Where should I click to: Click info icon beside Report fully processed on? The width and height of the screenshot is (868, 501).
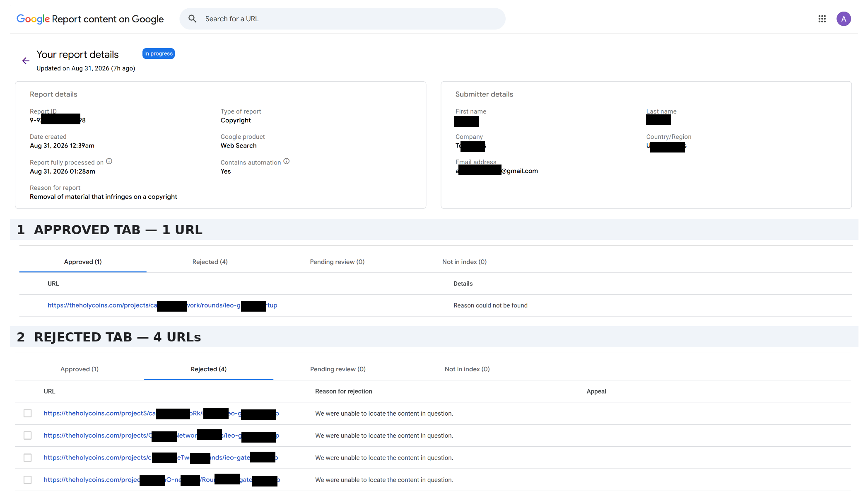[109, 161]
